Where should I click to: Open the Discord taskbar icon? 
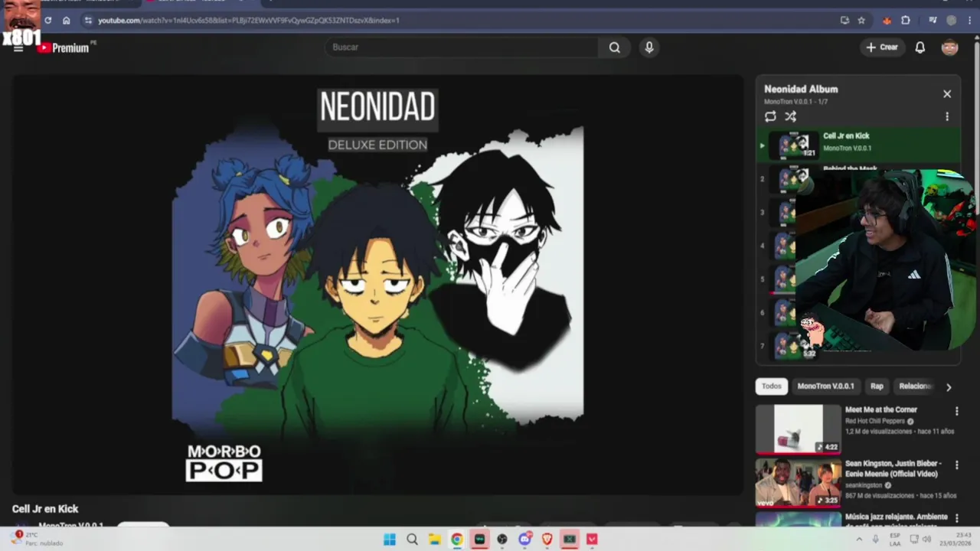524,540
